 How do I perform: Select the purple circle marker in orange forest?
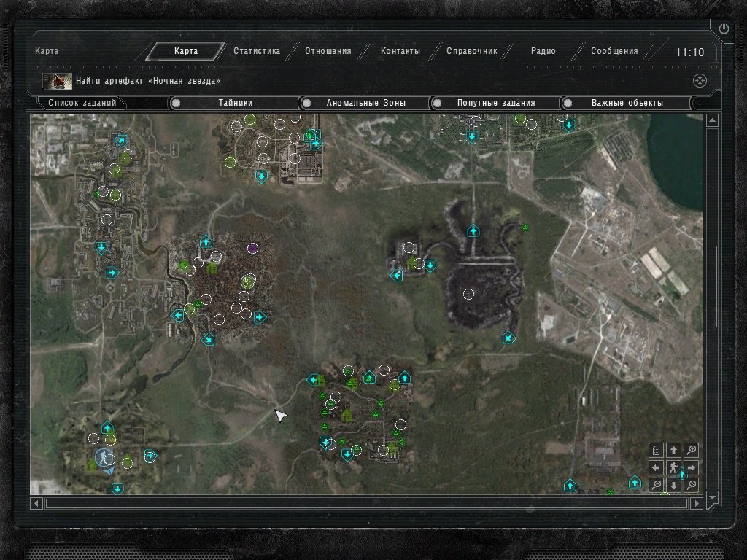[252, 248]
